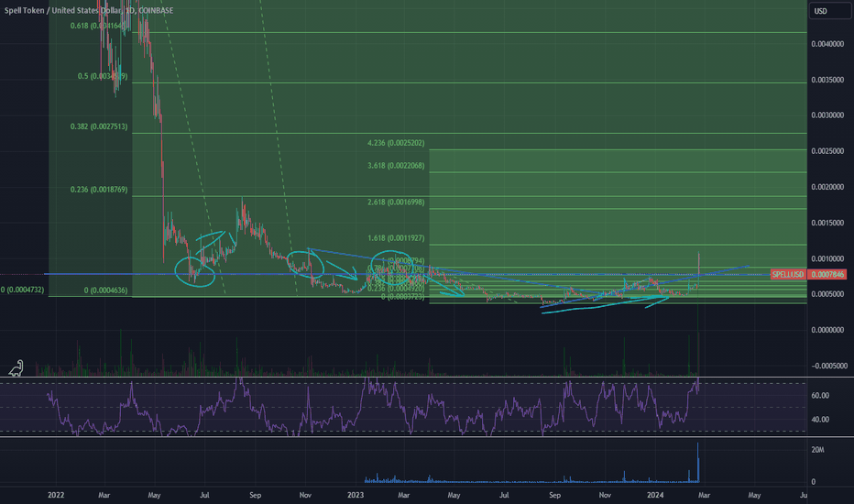Click the 40.00 RSI scale value

click(x=820, y=420)
